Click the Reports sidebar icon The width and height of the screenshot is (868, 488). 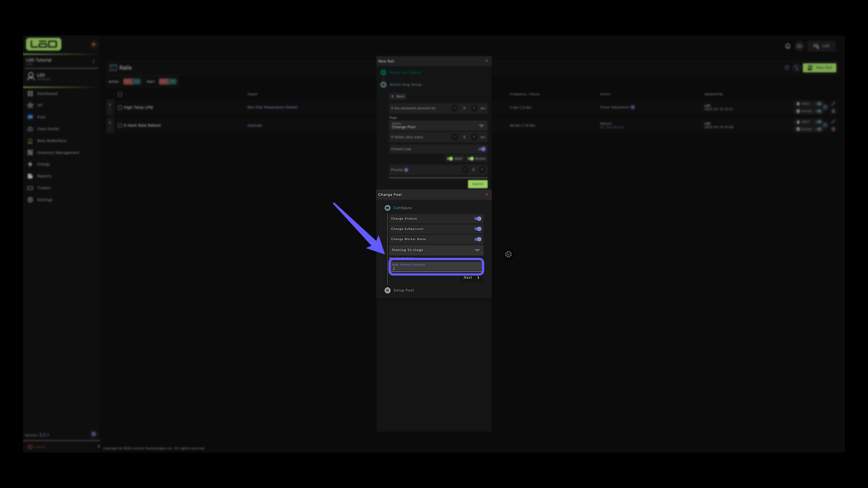30,176
